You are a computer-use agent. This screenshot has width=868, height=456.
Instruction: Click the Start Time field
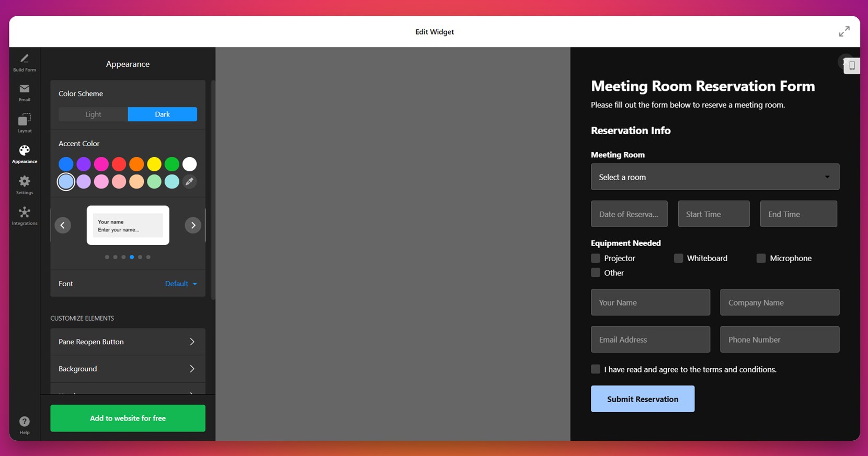[714, 214]
